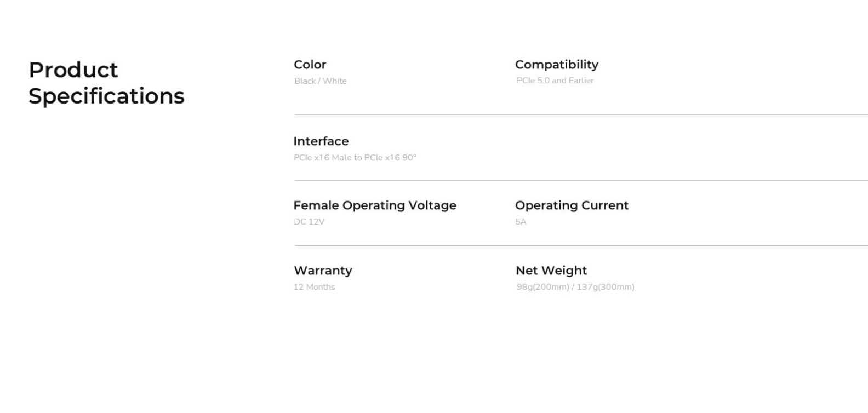Click the Color spec label
Viewport: 868px width, 413px height.
pyautogui.click(x=310, y=65)
